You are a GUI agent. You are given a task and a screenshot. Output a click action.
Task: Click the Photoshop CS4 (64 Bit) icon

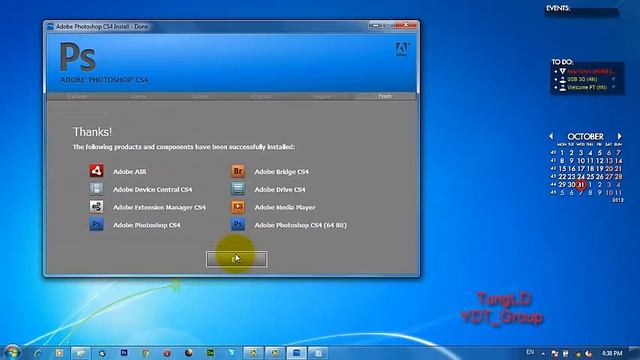pyautogui.click(x=238, y=224)
